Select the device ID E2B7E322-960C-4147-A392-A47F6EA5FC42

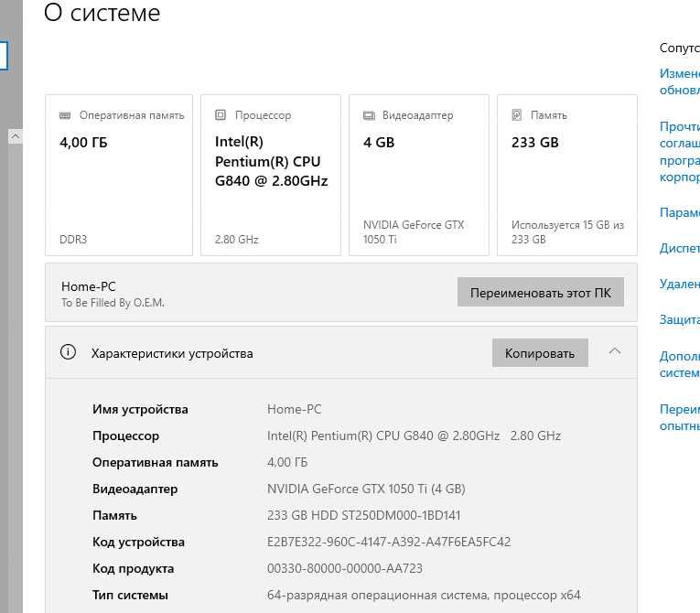tap(388, 542)
